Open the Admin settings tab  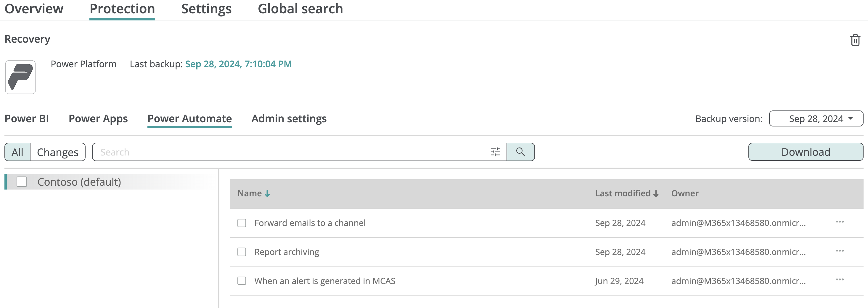289,119
